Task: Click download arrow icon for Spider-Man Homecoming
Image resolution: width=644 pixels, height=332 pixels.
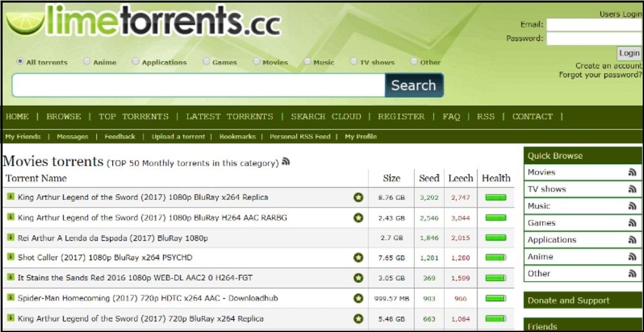Action: pos(11,297)
